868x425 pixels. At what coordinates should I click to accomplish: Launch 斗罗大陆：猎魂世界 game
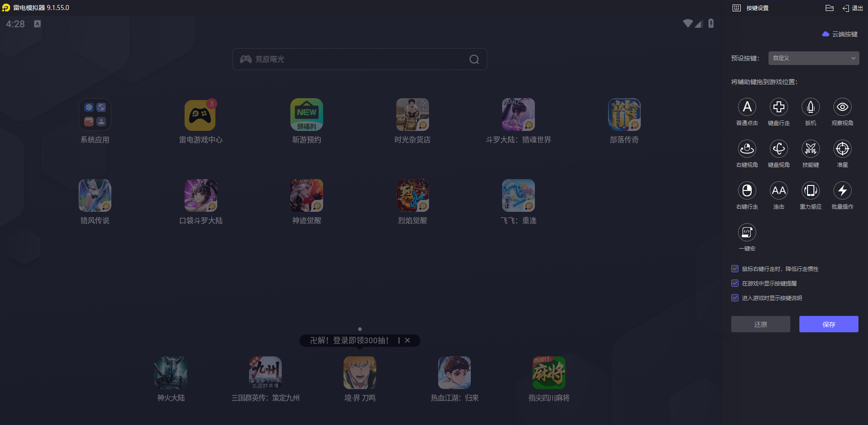click(x=519, y=115)
